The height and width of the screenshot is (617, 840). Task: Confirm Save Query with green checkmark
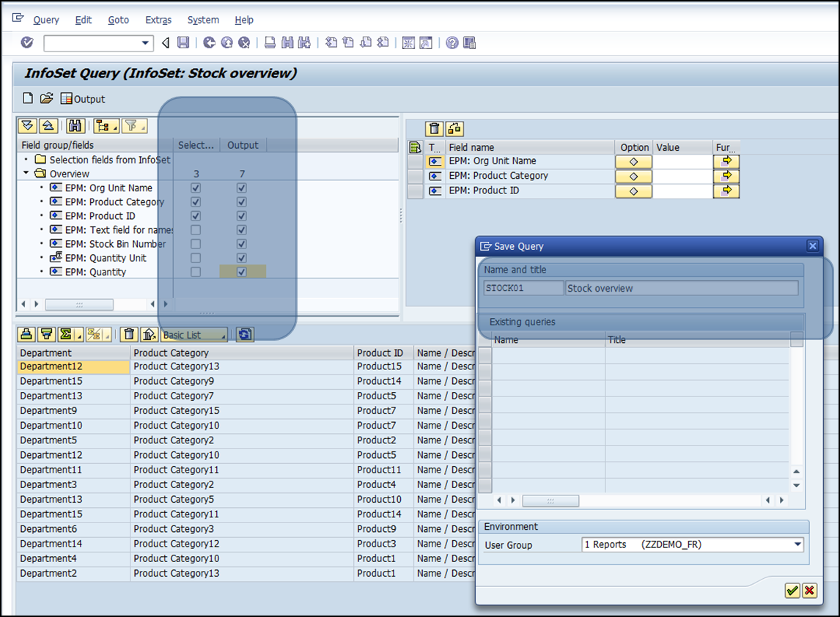coord(792,591)
